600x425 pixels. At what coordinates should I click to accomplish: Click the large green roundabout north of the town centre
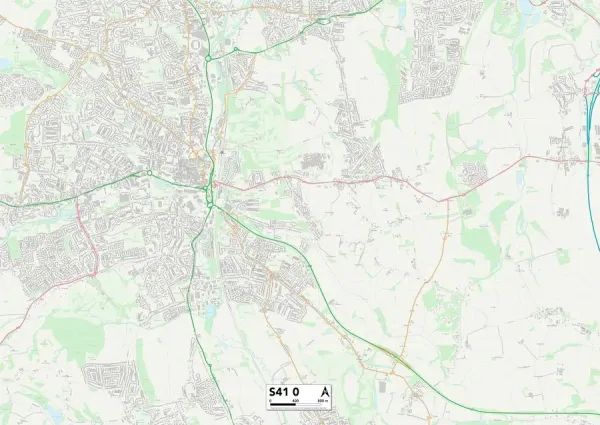[x=208, y=59]
